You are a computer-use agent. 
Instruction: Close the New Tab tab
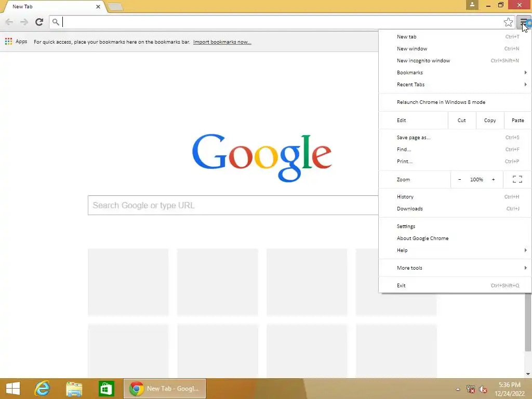click(98, 6)
